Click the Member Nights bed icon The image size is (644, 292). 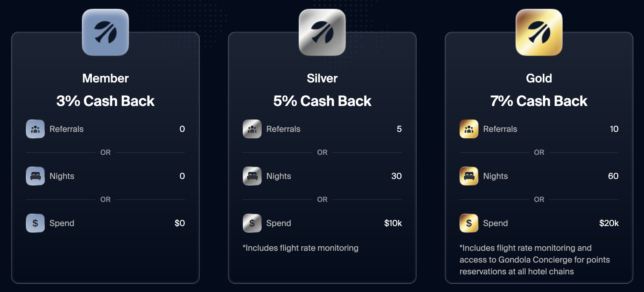35,176
